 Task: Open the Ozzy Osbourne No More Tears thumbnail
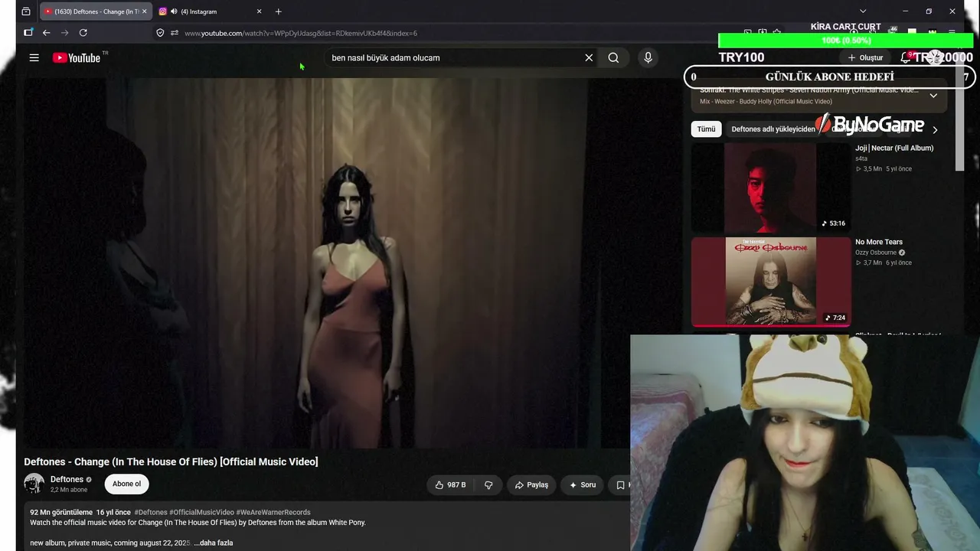(770, 282)
